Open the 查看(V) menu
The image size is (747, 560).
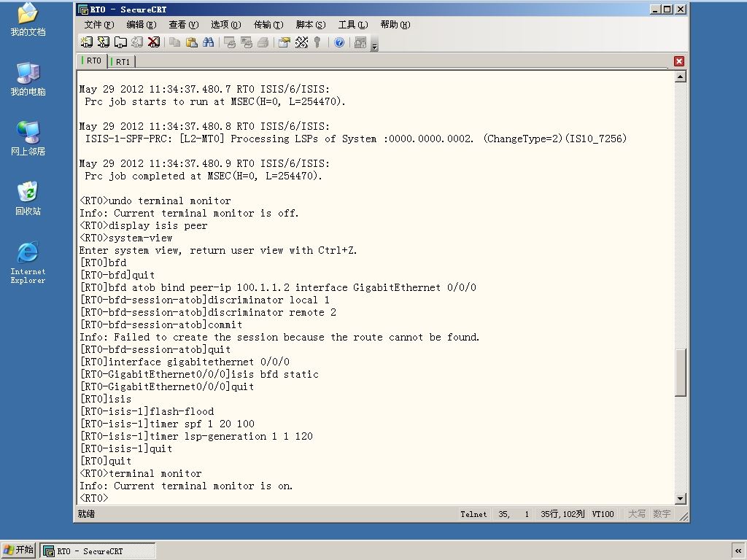click(x=183, y=25)
